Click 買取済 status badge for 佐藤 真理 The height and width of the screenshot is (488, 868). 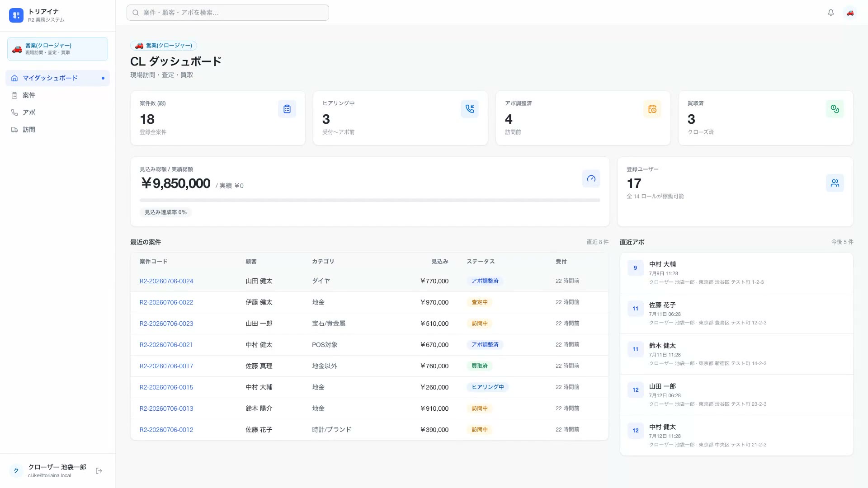(480, 366)
